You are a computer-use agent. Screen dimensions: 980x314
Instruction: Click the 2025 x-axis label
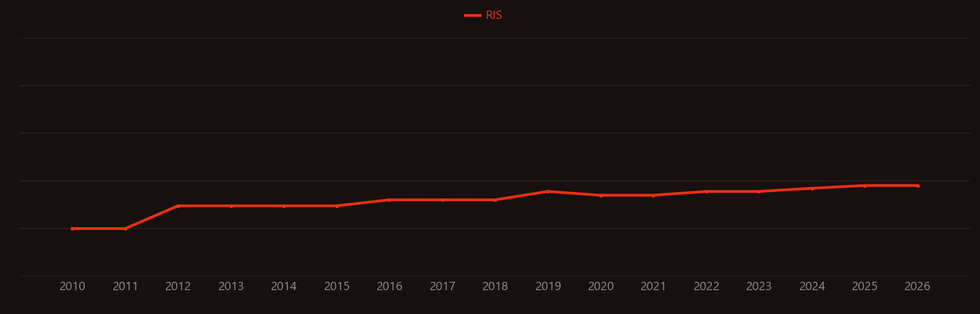(x=864, y=287)
